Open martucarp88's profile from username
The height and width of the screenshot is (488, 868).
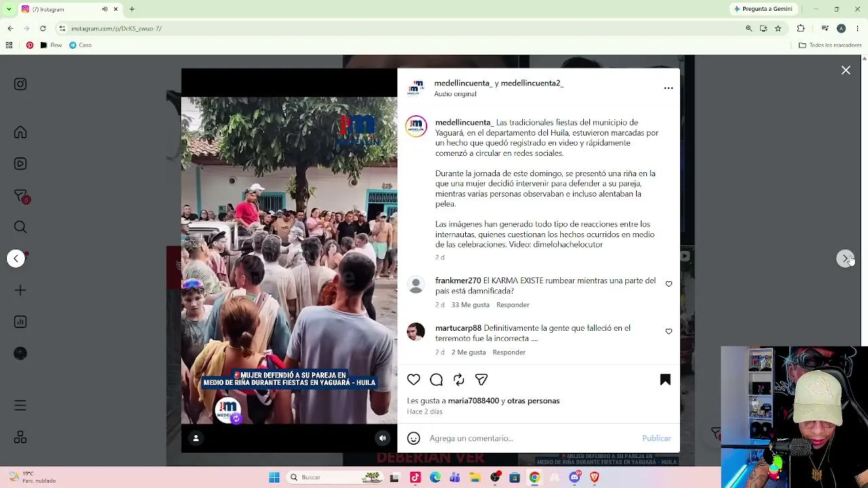(x=458, y=328)
